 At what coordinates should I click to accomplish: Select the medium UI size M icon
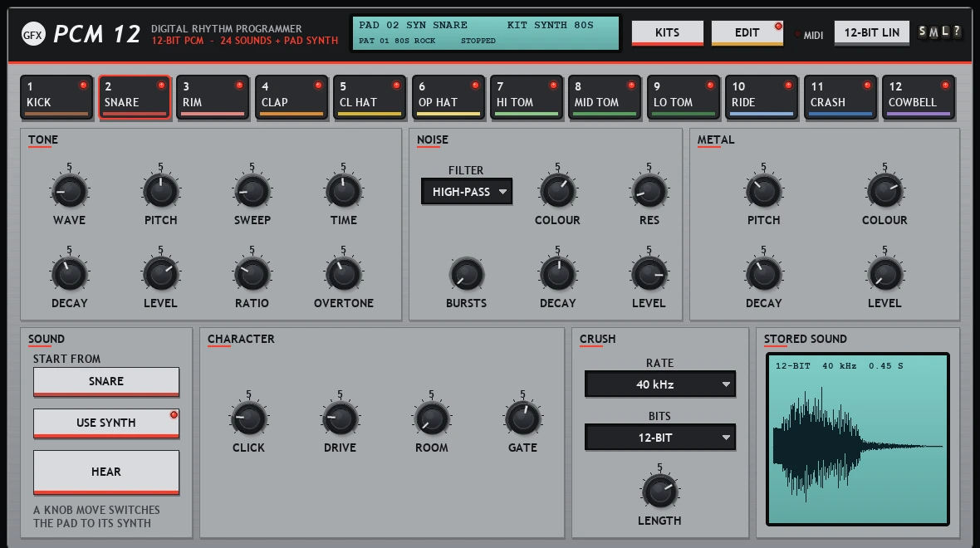933,32
